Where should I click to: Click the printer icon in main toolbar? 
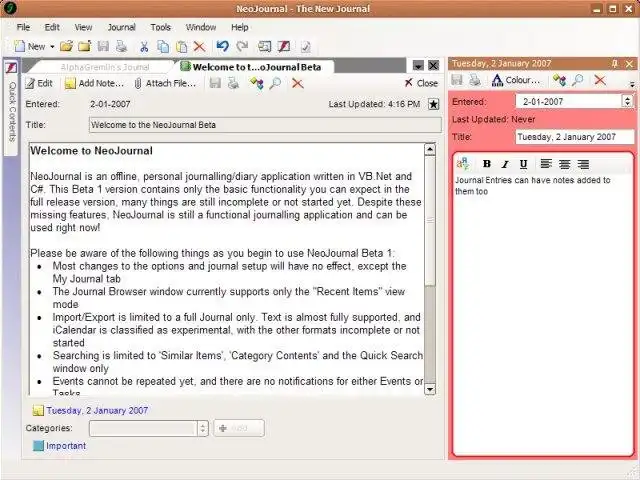coord(121,47)
